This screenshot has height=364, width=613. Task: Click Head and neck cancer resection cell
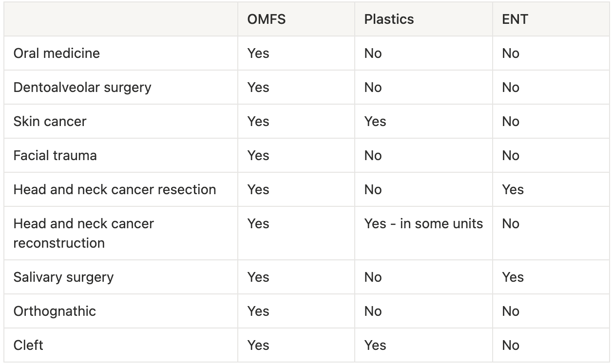(x=115, y=190)
